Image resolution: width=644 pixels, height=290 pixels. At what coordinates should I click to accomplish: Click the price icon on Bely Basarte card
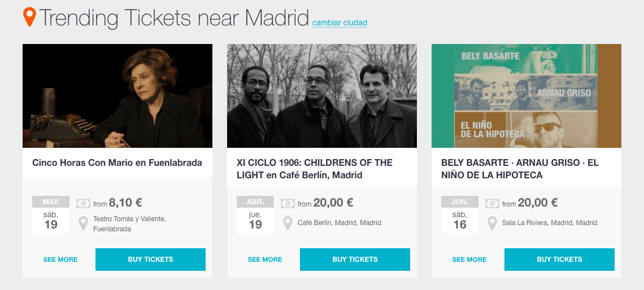pos(492,203)
